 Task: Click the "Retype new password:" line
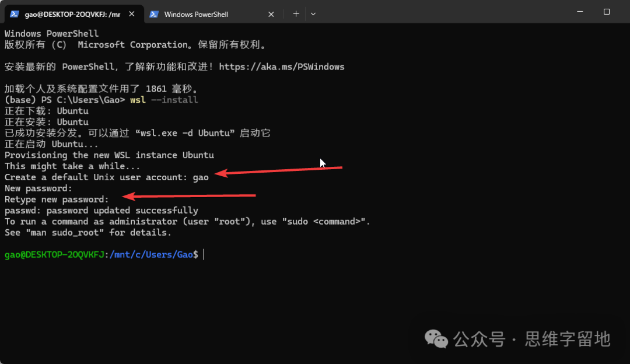click(57, 199)
